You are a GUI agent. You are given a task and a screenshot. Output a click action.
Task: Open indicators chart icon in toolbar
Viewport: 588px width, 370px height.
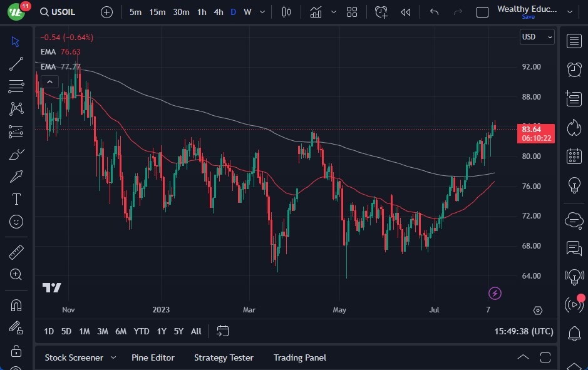[x=316, y=12]
